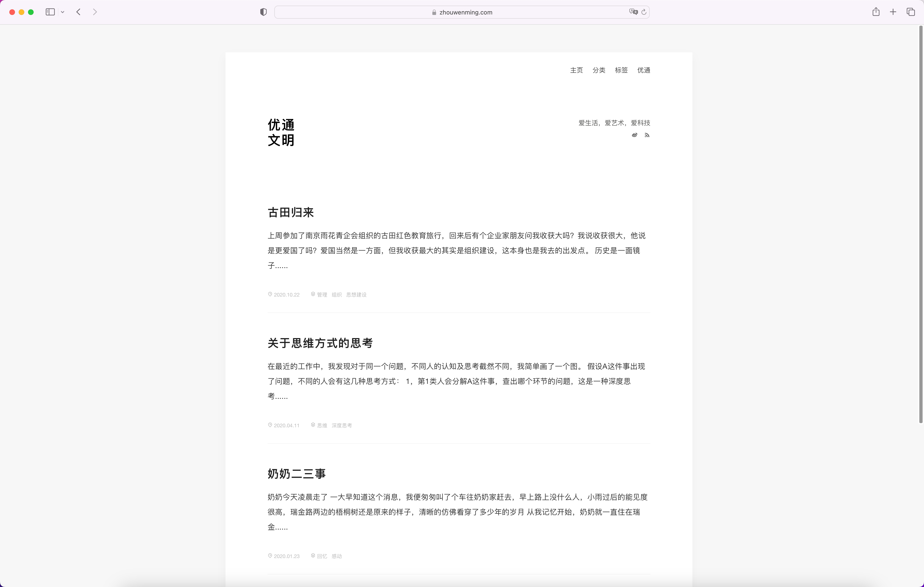
Task: Open the 分类 navigation link
Action: [x=599, y=70]
